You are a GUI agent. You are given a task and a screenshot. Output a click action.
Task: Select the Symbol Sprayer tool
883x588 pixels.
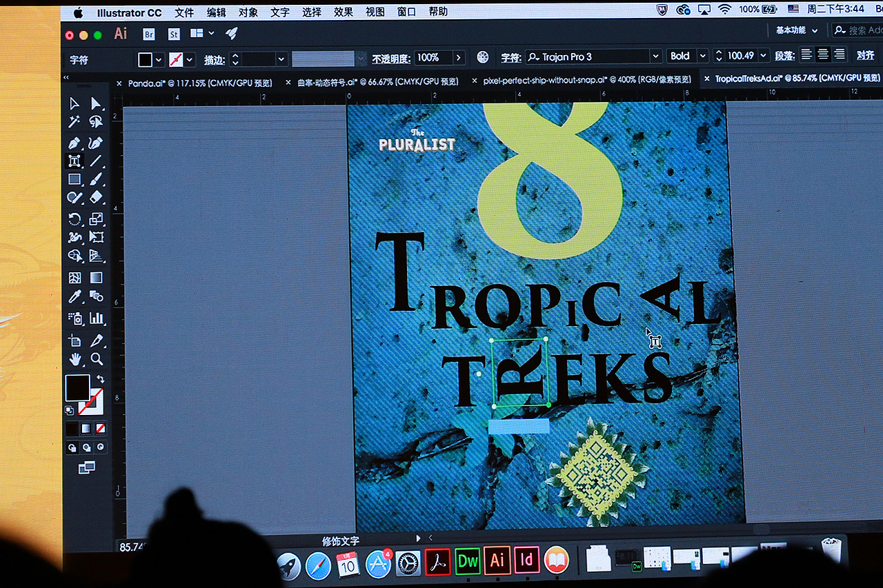75,318
